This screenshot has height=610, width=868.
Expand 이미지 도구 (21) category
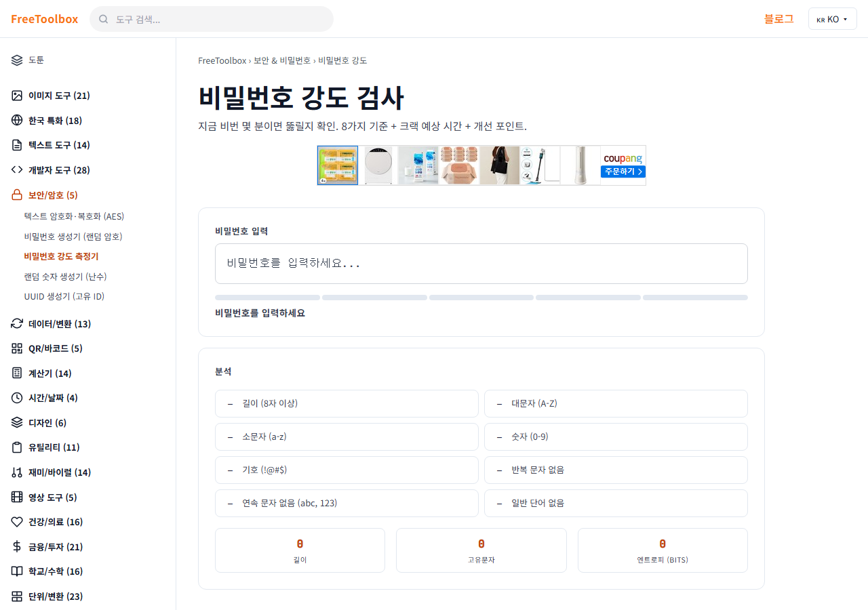click(x=59, y=96)
